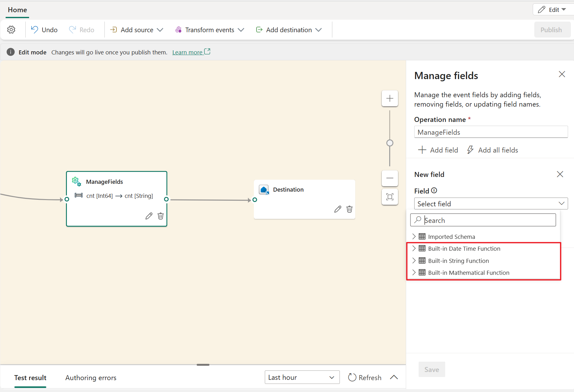This screenshot has width=574, height=392.
Task: Open the Select field dropdown
Action: [x=491, y=204]
